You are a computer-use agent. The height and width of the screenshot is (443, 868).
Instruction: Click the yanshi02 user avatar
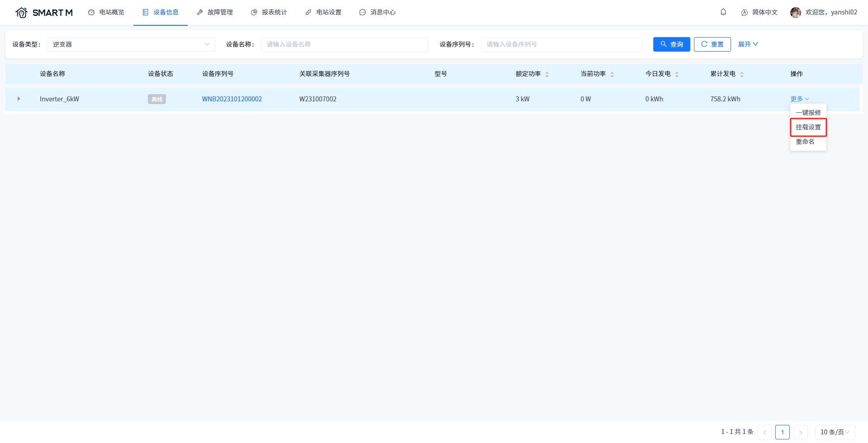(x=796, y=12)
